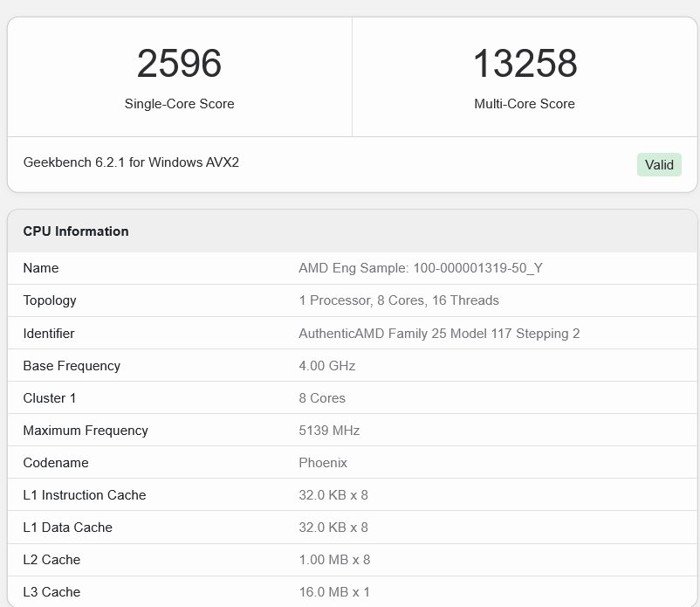This screenshot has height=607, width=700.
Task: Click the Topology row
Action: click(50, 300)
